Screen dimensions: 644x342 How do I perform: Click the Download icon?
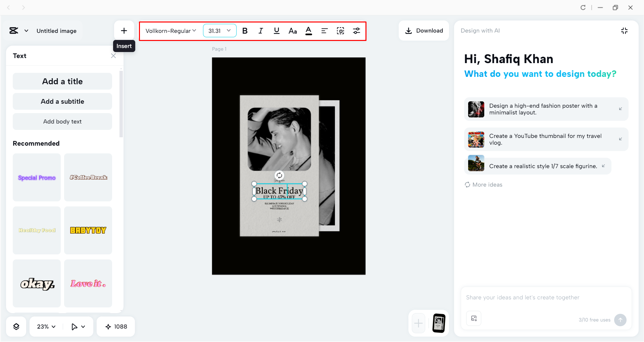[x=408, y=31]
